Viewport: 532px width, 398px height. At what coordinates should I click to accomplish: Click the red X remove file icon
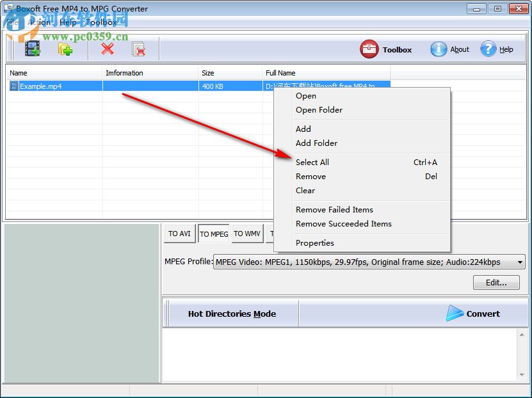106,48
